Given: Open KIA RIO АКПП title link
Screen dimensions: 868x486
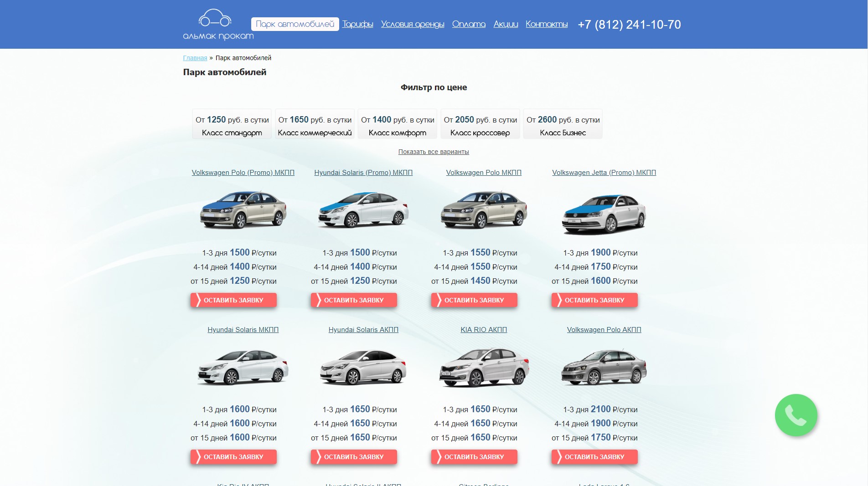Looking at the screenshot, I should pos(484,330).
